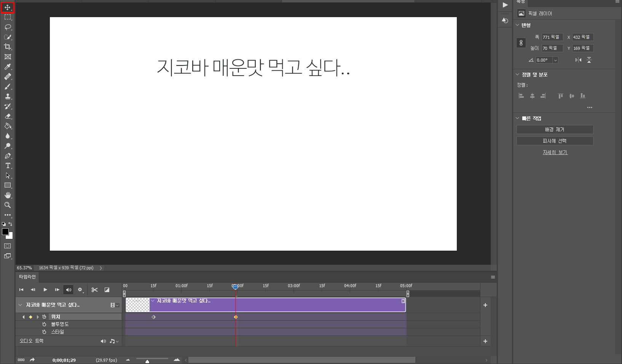Screen dimensions: 622x364
Task: Select the Crop tool
Action: click(x=8, y=47)
